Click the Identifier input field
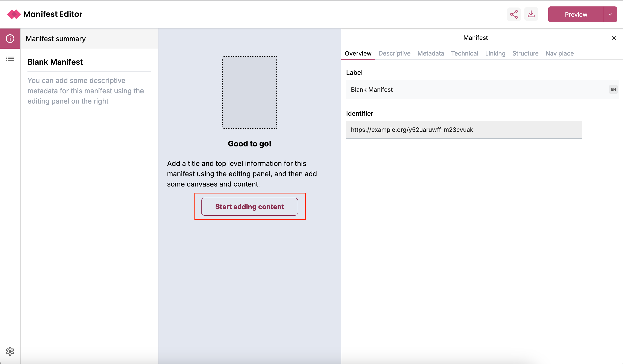 pos(464,129)
